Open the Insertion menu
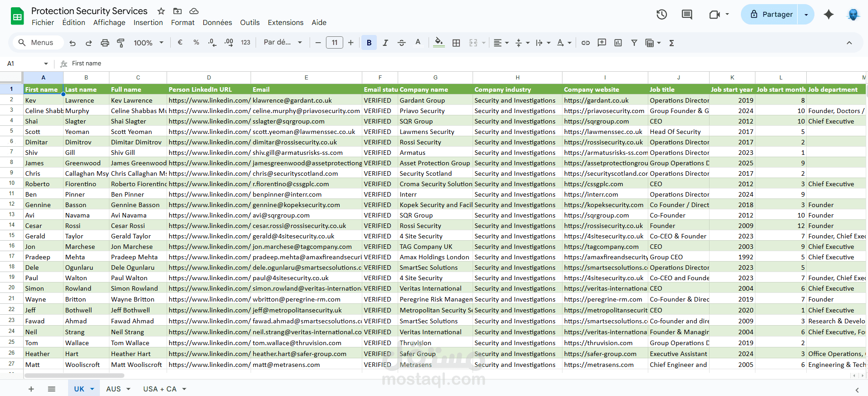 [x=148, y=22]
